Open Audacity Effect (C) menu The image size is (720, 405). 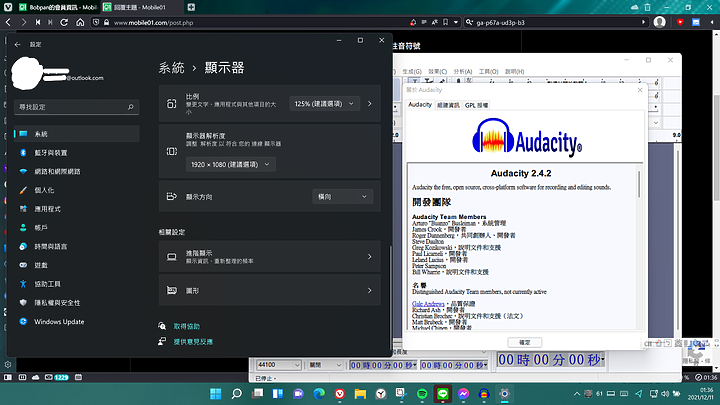click(x=437, y=72)
